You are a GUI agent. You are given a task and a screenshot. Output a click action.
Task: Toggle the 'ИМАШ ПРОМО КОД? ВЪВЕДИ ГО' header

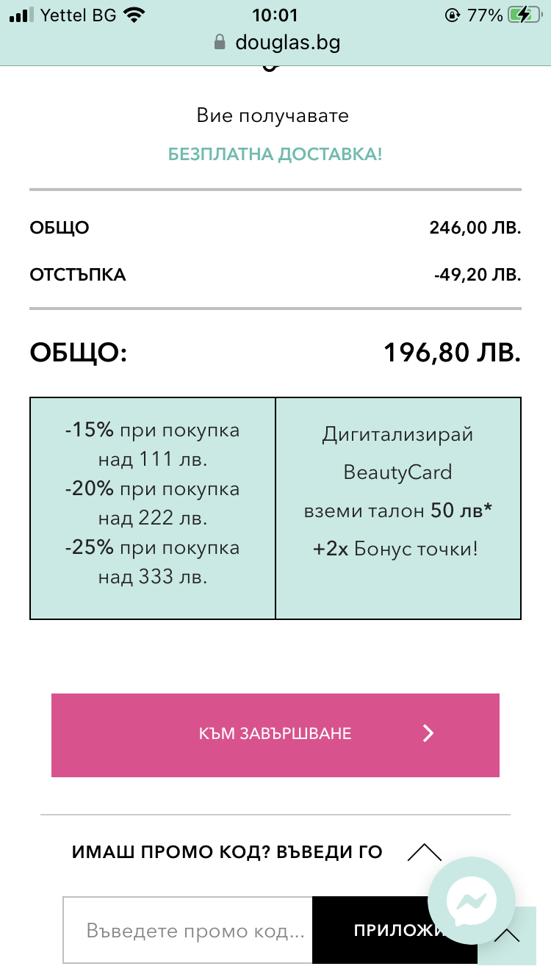[228, 852]
